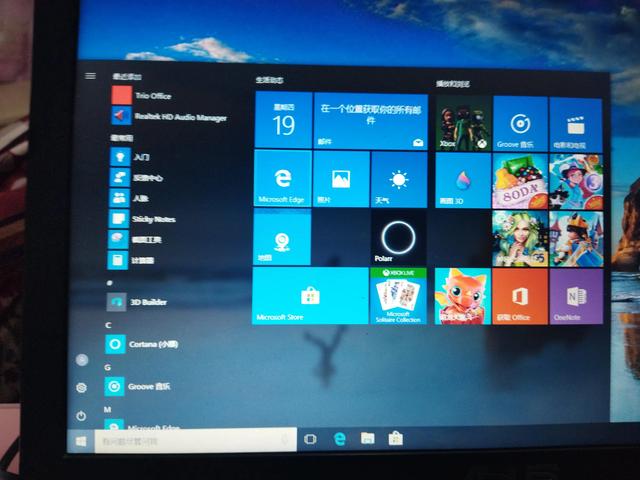Open the Get Started lightbulb app

[x=130, y=157]
